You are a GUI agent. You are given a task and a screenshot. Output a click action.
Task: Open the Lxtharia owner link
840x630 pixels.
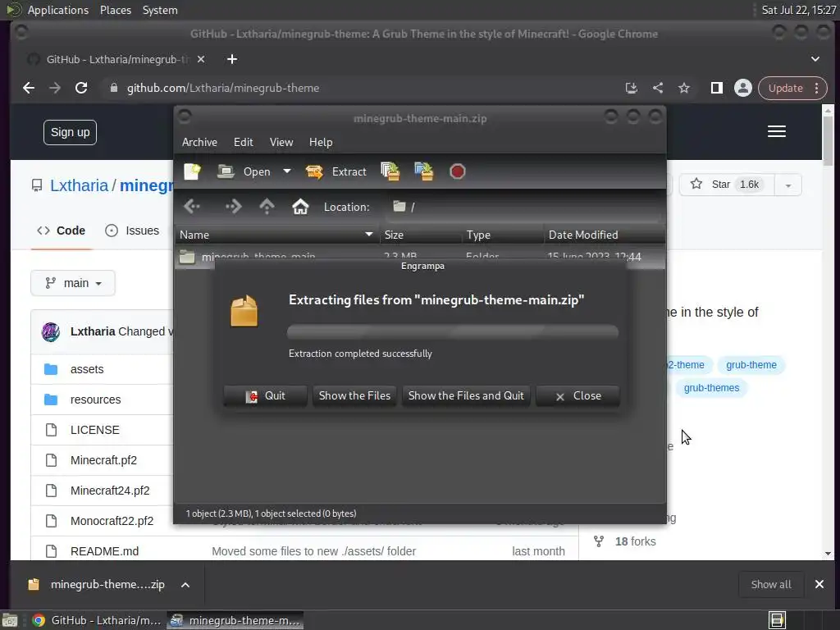click(x=79, y=185)
